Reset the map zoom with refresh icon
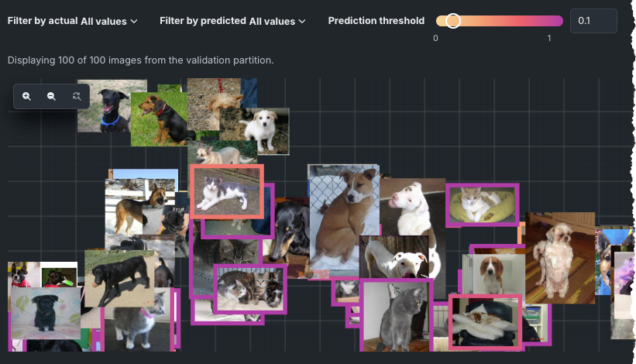Screen dimensions: 636x364 click(76, 96)
